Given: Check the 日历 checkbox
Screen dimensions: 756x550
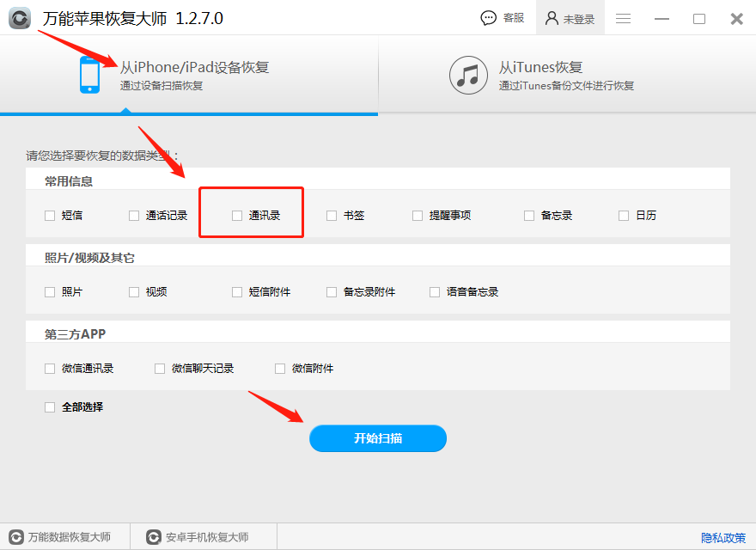Looking at the screenshot, I should pos(624,215).
